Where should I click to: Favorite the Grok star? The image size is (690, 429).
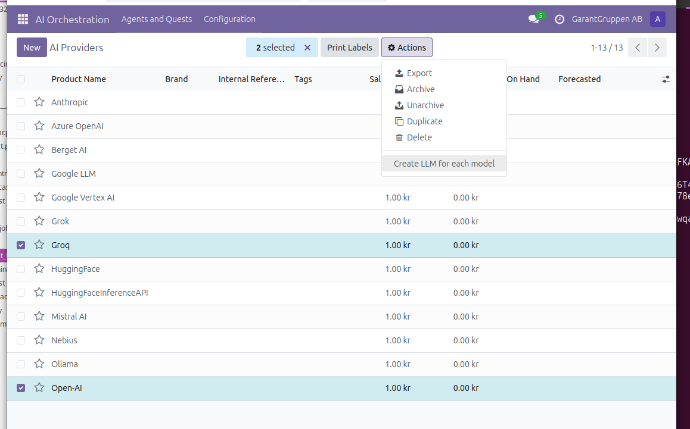pyautogui.click(x=39, y=221)
